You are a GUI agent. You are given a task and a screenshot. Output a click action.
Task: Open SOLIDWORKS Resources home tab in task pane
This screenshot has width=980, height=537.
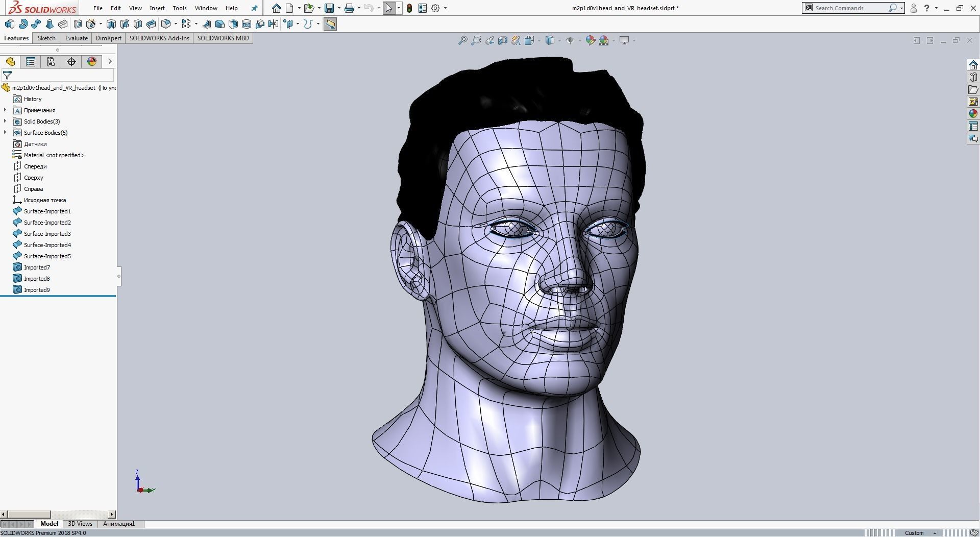(973, 65)
